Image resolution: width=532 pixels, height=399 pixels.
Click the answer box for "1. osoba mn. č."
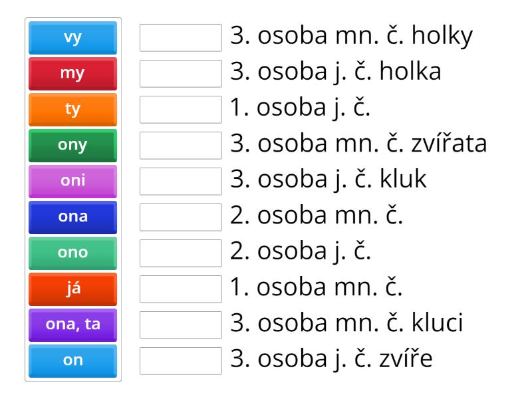click(x=180, y=289)
